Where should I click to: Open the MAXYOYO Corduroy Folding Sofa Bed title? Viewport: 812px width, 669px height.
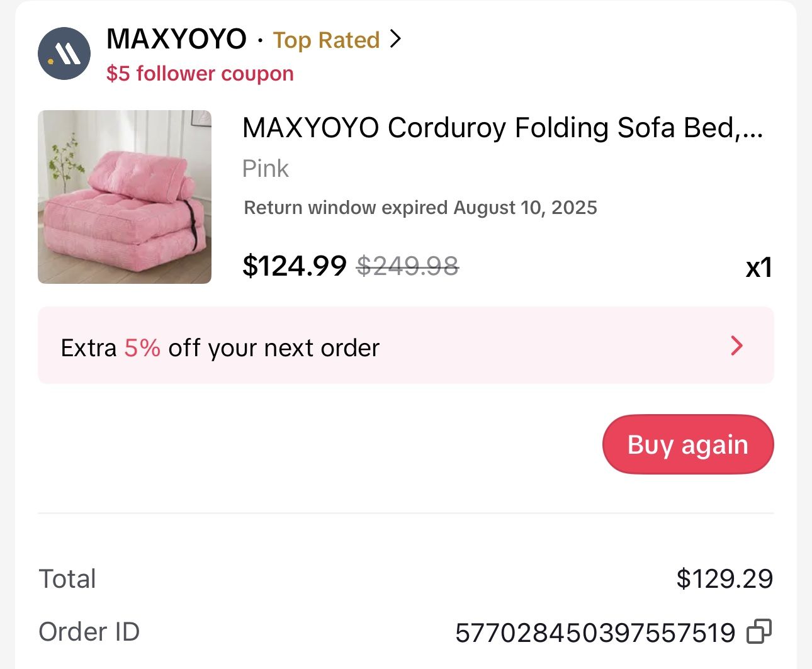(503, 128)
